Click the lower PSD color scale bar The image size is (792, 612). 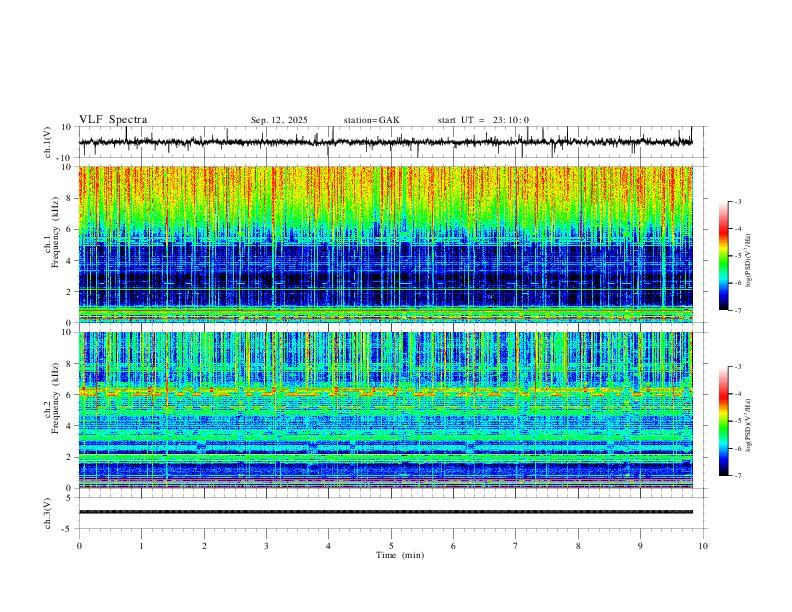coord(723,421)
